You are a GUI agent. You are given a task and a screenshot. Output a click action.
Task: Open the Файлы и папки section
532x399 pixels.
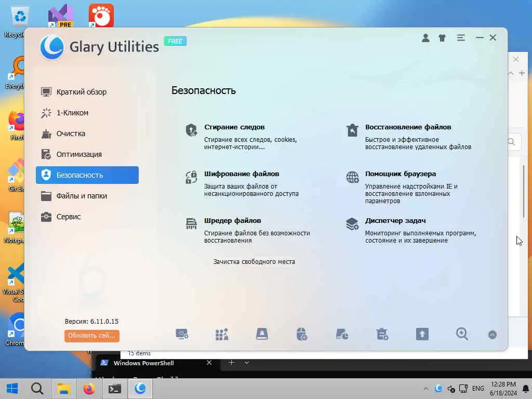point(87,196)
